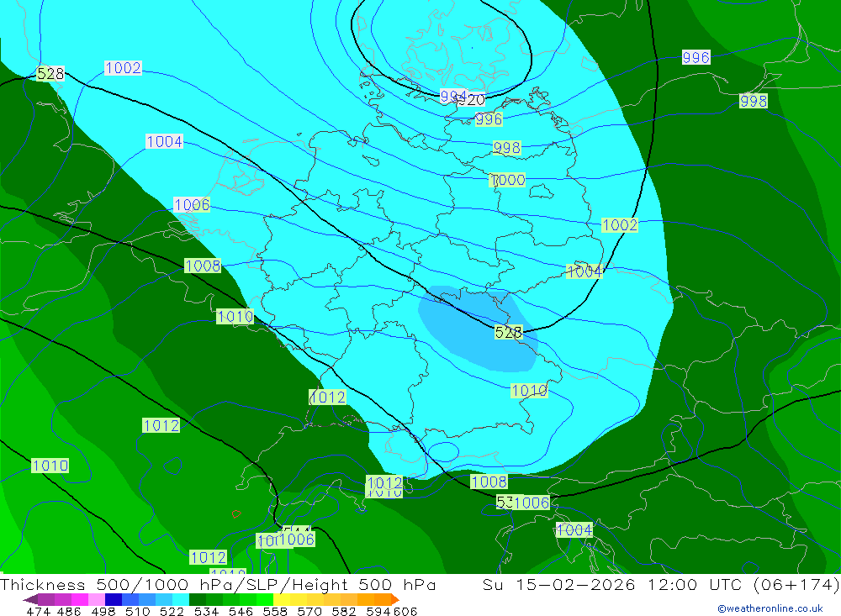Choose the bright yellow legend swatch
841x616 pixels.
pos(282,599)
